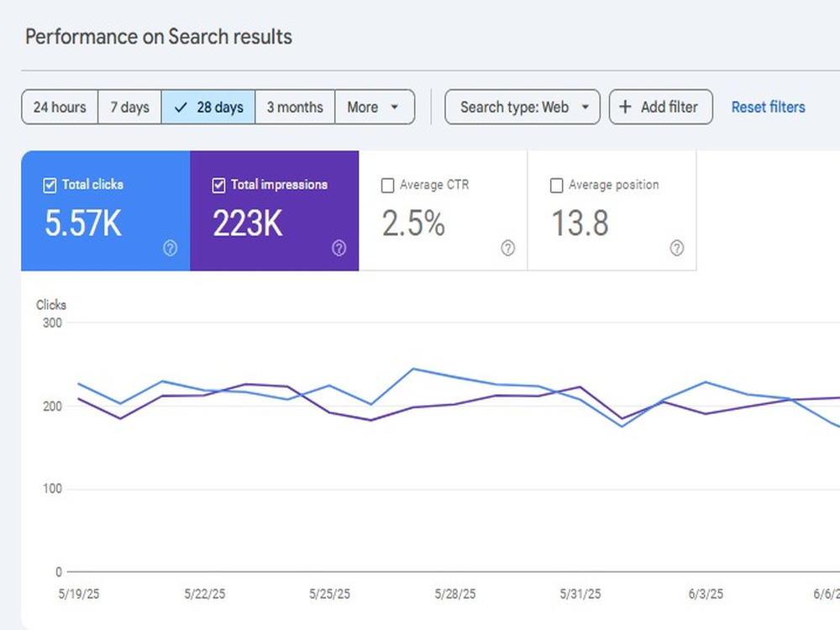Open help for Average position metric
This screenshot has height=630, width=840.
676,248
